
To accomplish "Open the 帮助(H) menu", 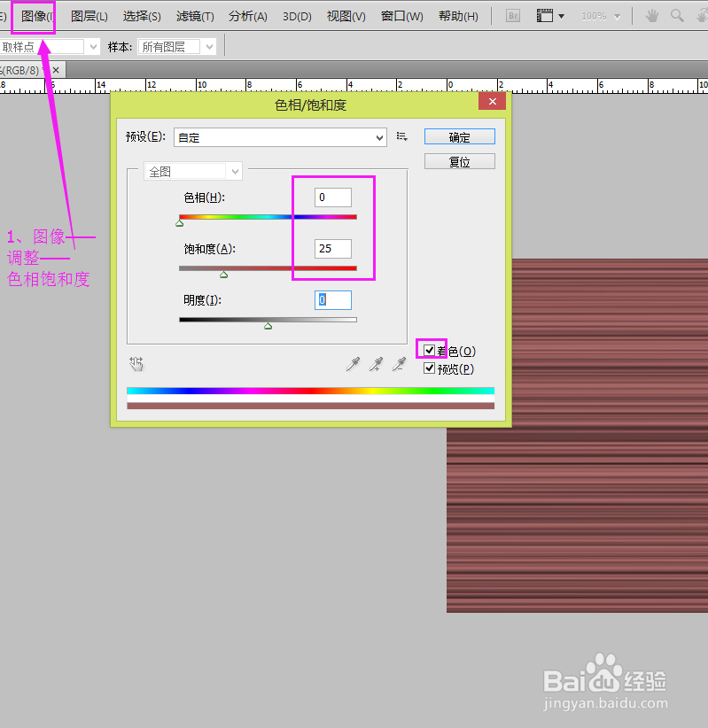I will (458, 17).
